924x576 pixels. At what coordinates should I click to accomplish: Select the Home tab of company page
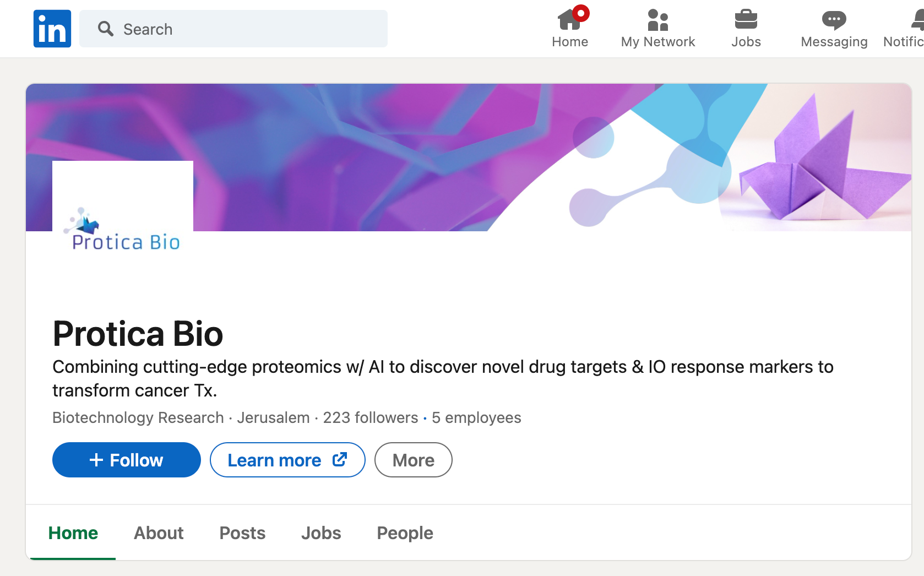(73, 533)
